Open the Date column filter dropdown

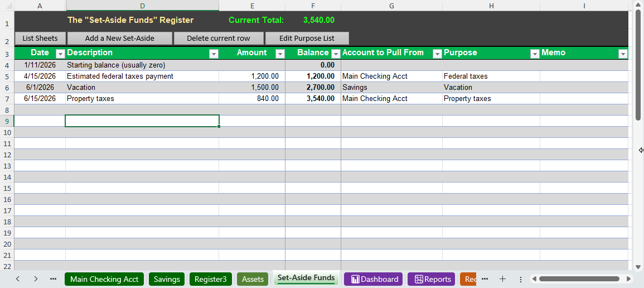coord(60,54)
